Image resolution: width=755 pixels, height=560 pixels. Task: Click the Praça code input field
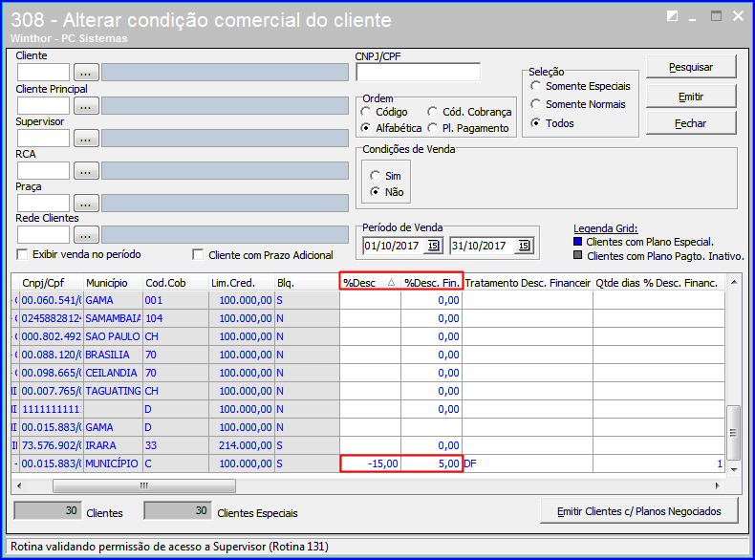click(43, 204)
